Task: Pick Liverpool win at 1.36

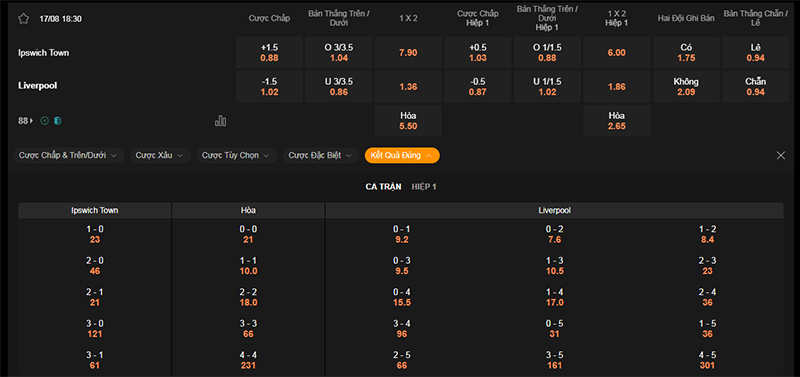Action: [408, 87]
